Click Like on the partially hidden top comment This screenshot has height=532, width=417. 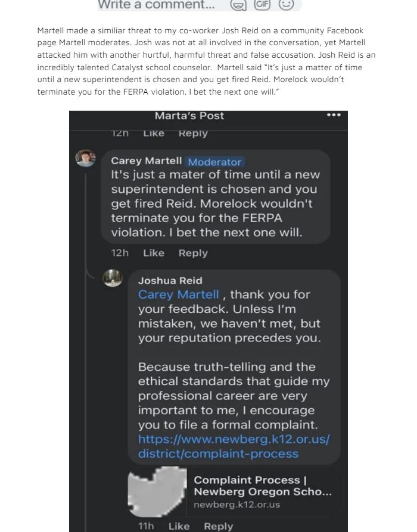click(x=154, y=134)
